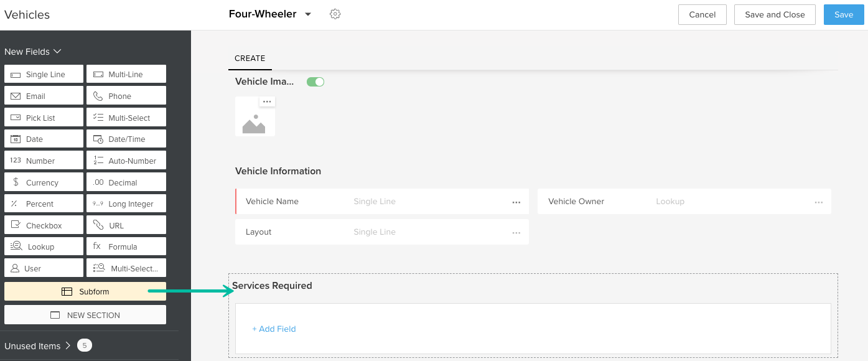Click the Currency field icon
The width and height of the screenshot is (868, 361).
(16, 182)
